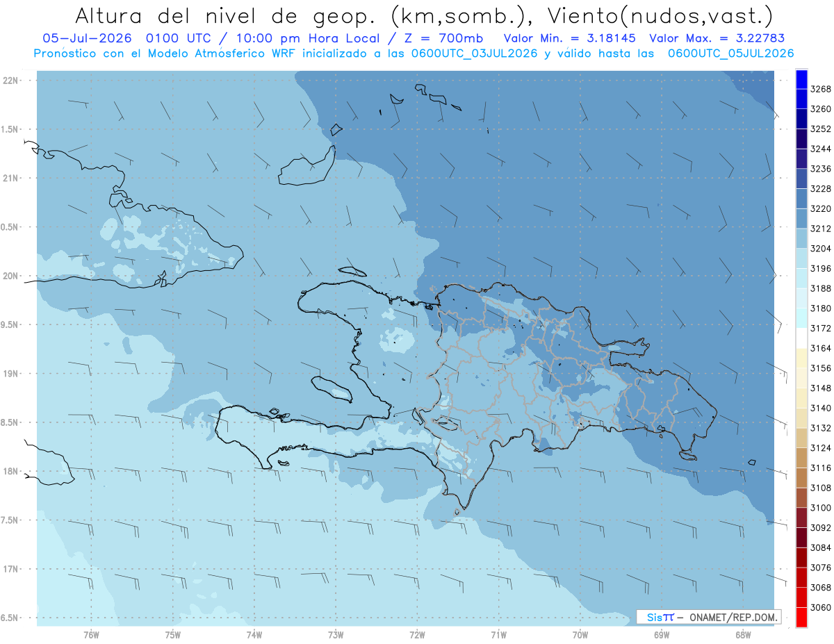The width and height of the screenshot is (834, 644).
Task: Click the '3212' color scale value
Action: (821, 229)
